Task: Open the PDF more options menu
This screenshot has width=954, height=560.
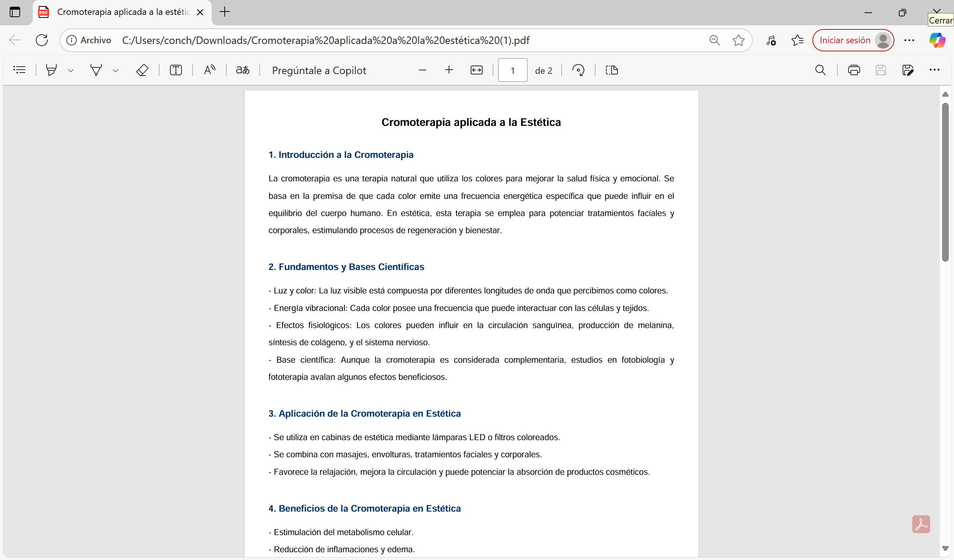Action: click(x=935, y=70)
